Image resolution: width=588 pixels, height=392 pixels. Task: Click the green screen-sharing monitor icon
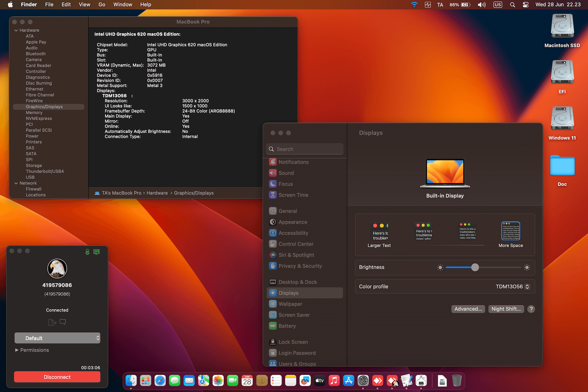[x=96, y=252]
